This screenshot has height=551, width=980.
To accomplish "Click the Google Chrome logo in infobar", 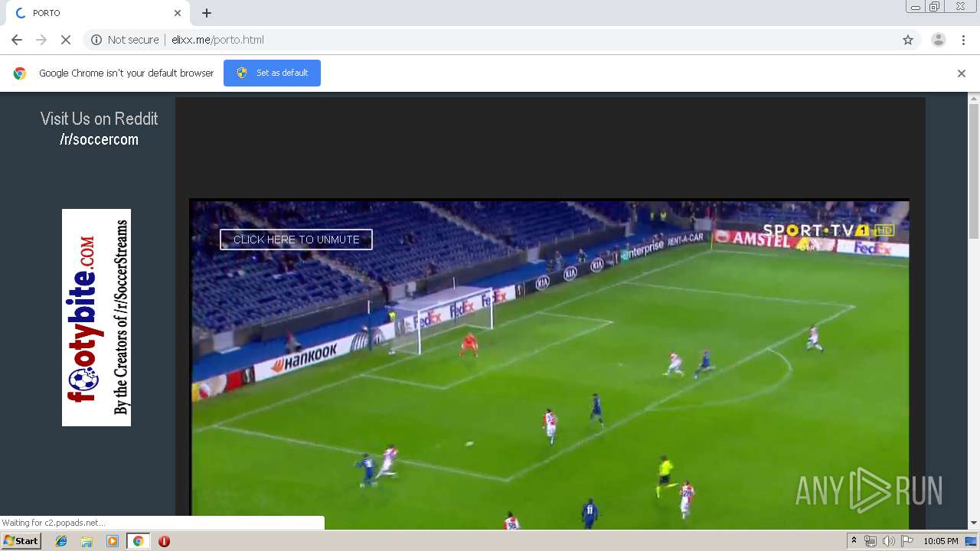I will click(20, 73).
